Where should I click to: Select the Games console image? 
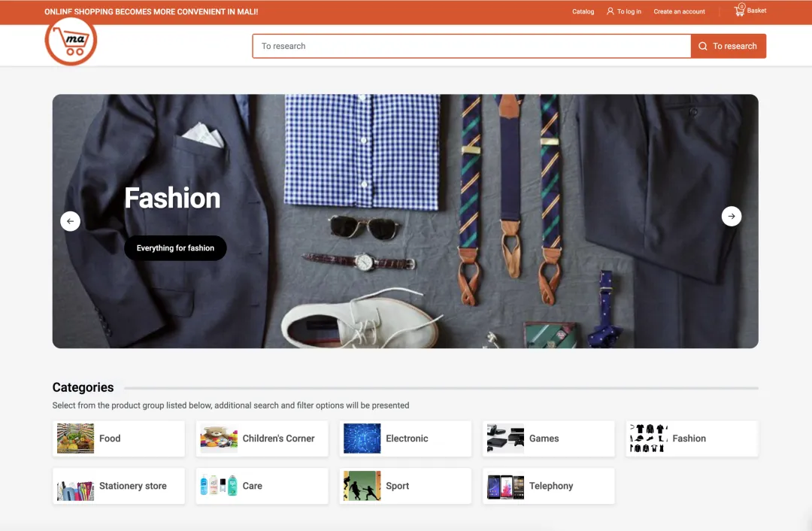click(x=505, y=438)
